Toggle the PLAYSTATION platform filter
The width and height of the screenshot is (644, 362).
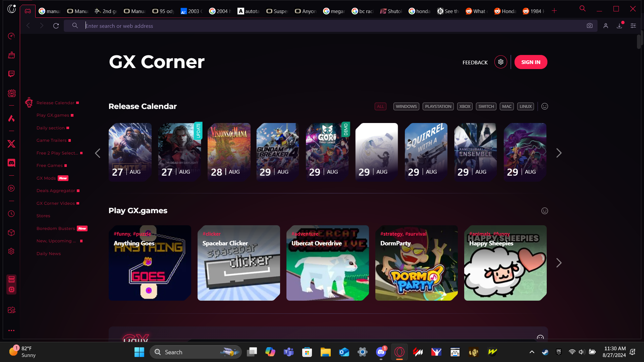(438, 107)
